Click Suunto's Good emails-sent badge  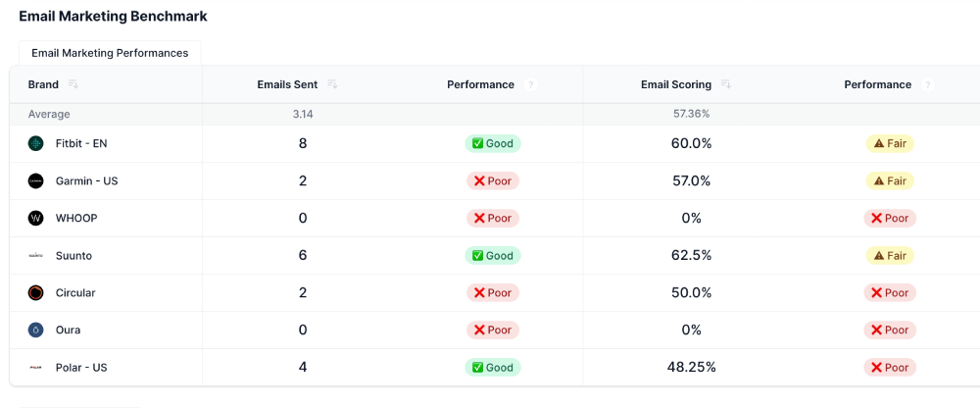pyautogui.click(x=493, y=255)
